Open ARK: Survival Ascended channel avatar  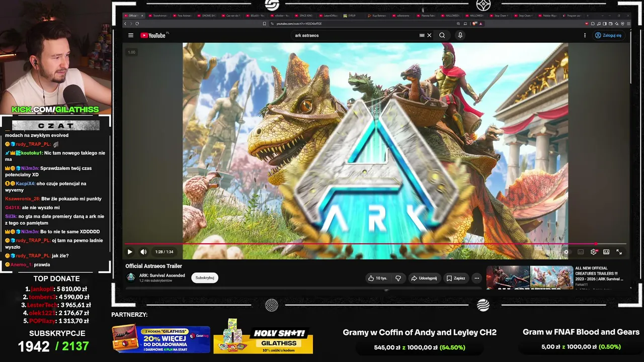tap(131, 278)
